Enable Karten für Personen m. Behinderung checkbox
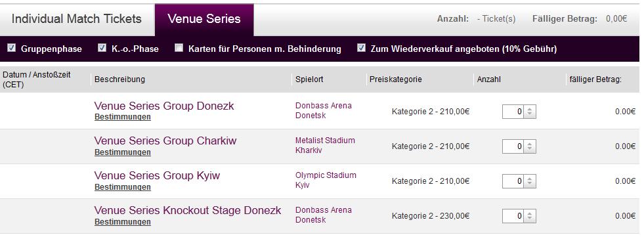 tap(179, 48)
